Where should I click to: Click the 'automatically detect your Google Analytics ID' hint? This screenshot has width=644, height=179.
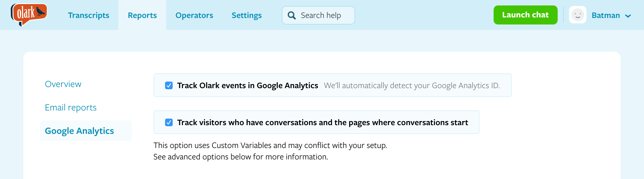tap(412, 85)
